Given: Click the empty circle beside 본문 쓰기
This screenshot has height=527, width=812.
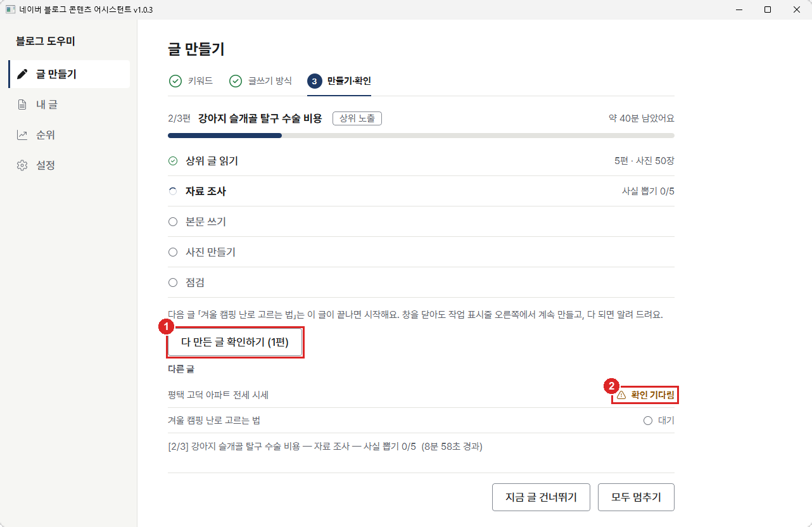Looking at the screenshot, I should [173, 222].
